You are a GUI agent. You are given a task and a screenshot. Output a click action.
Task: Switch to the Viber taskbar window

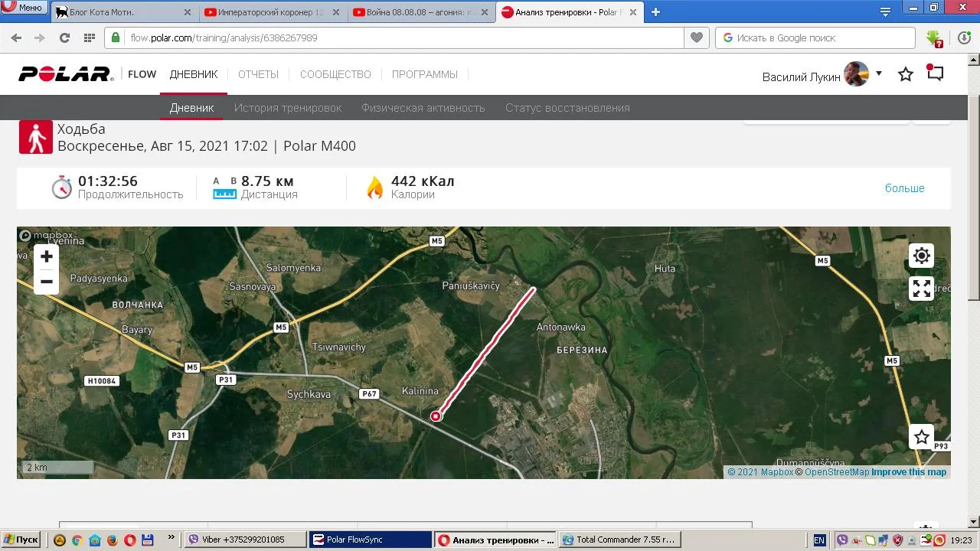[247, 540]
